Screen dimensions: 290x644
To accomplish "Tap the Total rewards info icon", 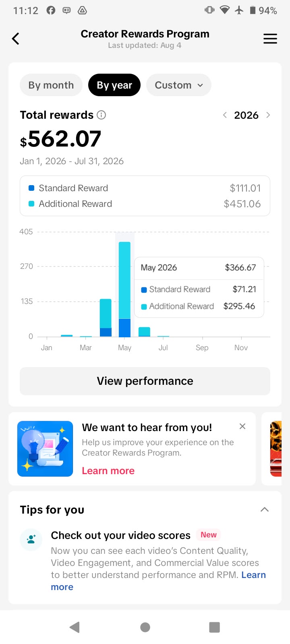I will (x=101, y=115).
